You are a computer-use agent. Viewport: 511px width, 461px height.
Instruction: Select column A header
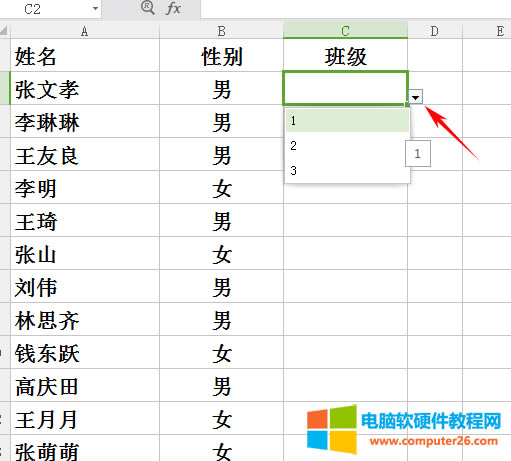point(85,31)
